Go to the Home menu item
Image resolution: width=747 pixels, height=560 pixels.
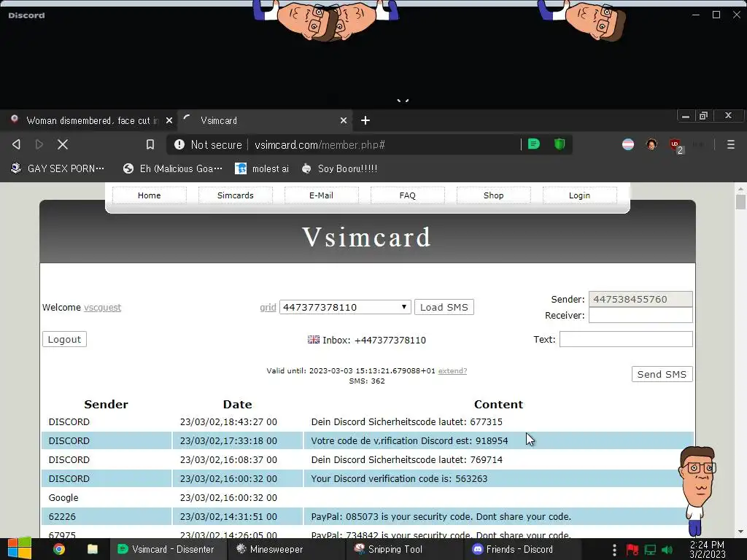[149, 195]
